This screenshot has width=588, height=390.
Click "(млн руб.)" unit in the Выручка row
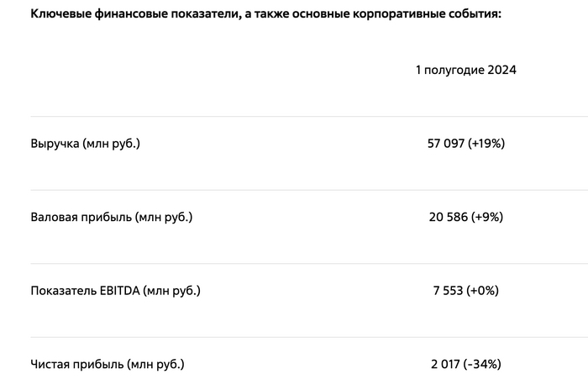pyautogui.click(x=111, y=144)
